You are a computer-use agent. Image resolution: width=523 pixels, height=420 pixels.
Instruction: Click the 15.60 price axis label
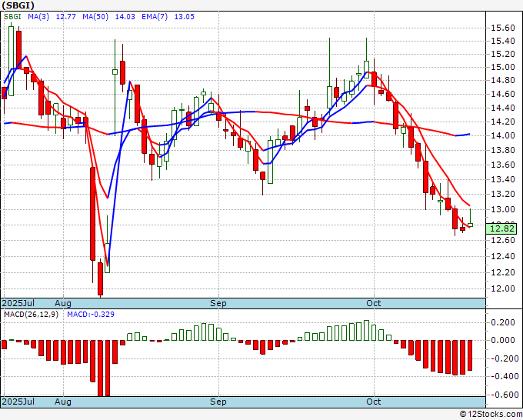tap(503, 28)
